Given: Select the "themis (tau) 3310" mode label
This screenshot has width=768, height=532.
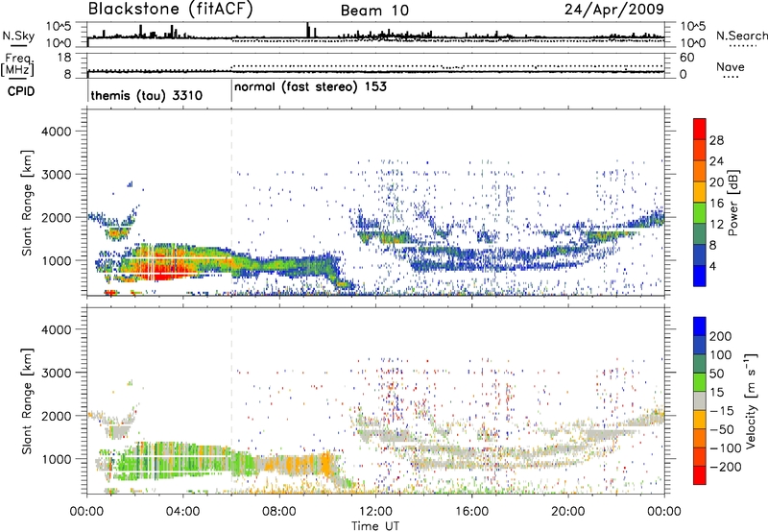Looking at the screenshot, I should click(x=147, y=95).
